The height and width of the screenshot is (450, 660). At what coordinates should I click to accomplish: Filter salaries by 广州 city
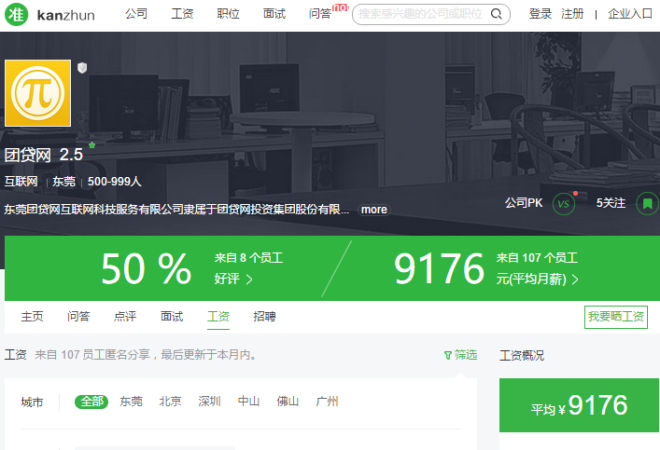point(327,402)
